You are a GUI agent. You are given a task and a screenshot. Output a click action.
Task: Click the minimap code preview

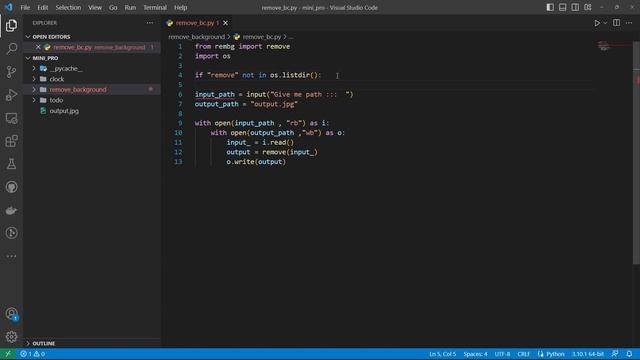[604, 46]
